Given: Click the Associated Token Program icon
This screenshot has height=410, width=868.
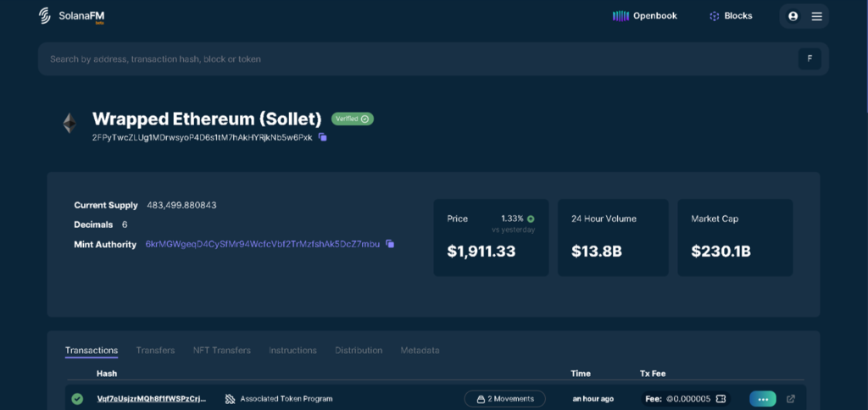Looking at the screenshot, I should (231, 399).
